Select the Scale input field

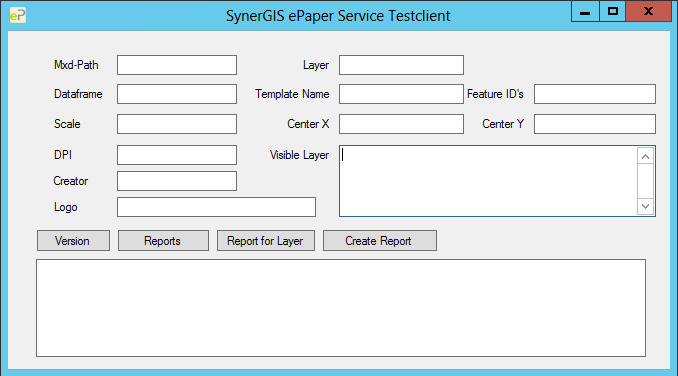[x=177, y=124]
